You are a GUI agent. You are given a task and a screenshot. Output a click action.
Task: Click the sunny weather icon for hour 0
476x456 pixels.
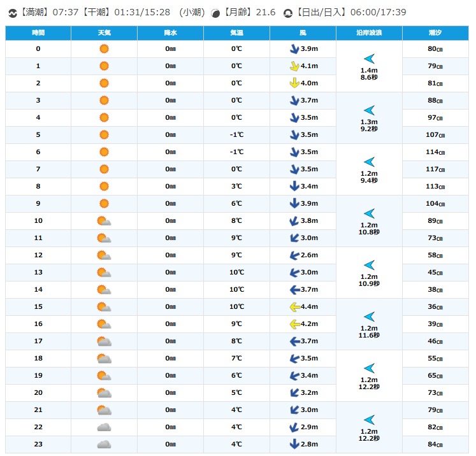[x=104, y=49]
